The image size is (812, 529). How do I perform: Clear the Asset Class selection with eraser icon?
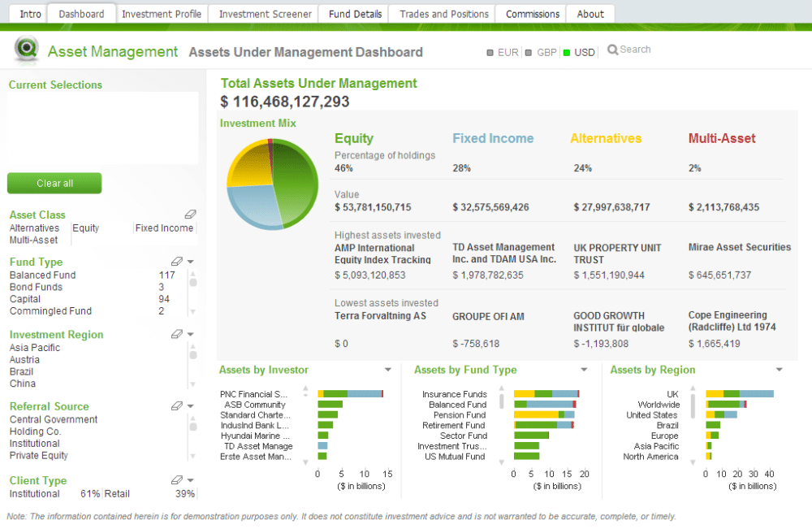pyautogui.click(x=190, y=215)
